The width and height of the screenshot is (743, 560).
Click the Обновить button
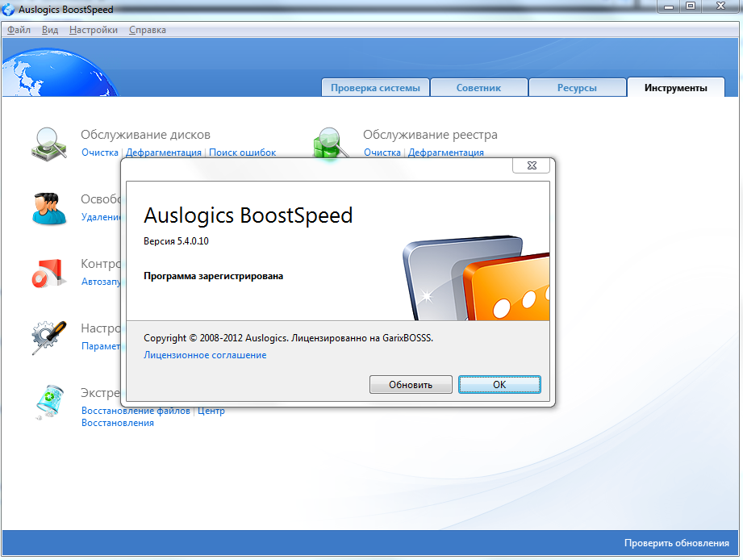click(411, 385)
